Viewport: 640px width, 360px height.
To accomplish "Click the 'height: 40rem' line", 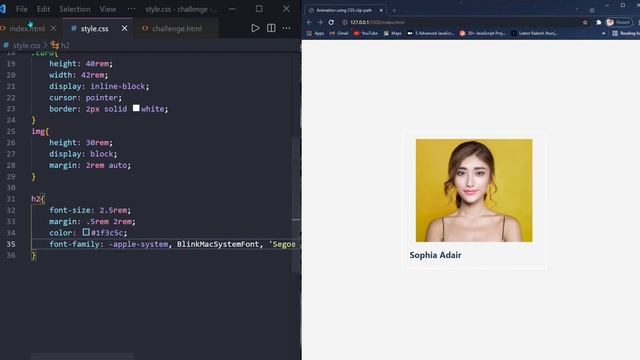I will click(81, 64).
